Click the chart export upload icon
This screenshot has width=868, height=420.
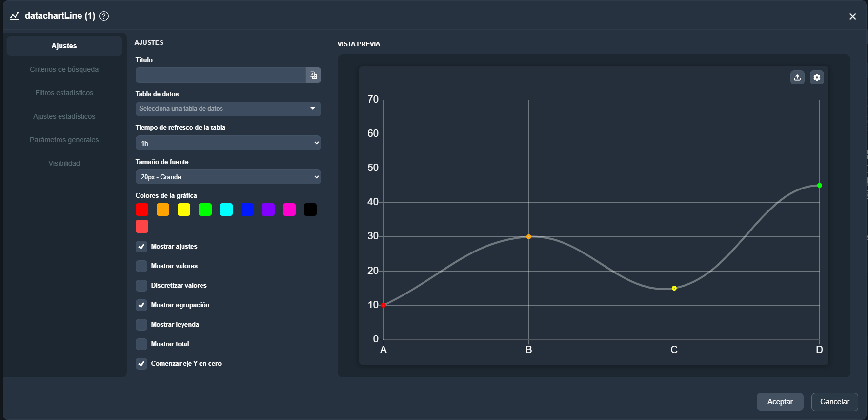click(797, 77)
